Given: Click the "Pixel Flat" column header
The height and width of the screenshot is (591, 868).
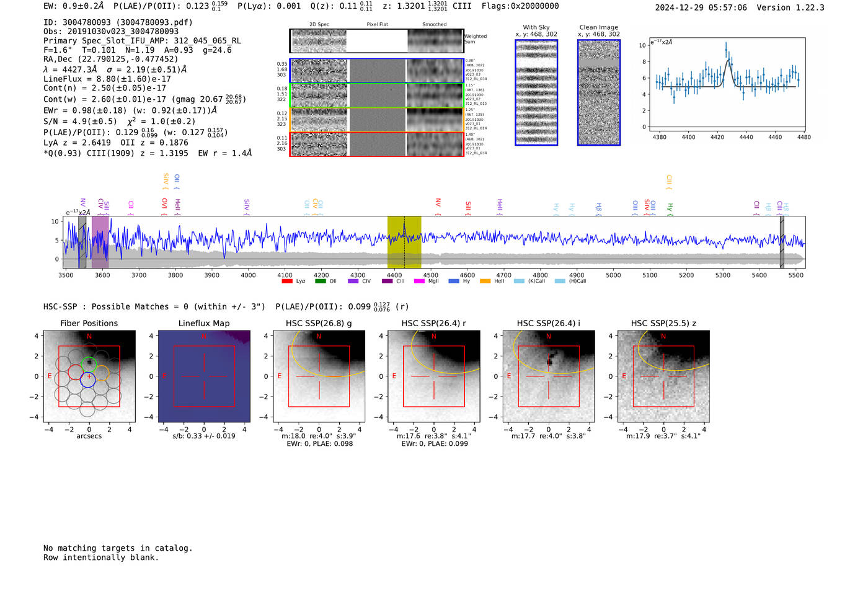Looking at the screenshot, I should pyautogui.click(x=377, y=25).
